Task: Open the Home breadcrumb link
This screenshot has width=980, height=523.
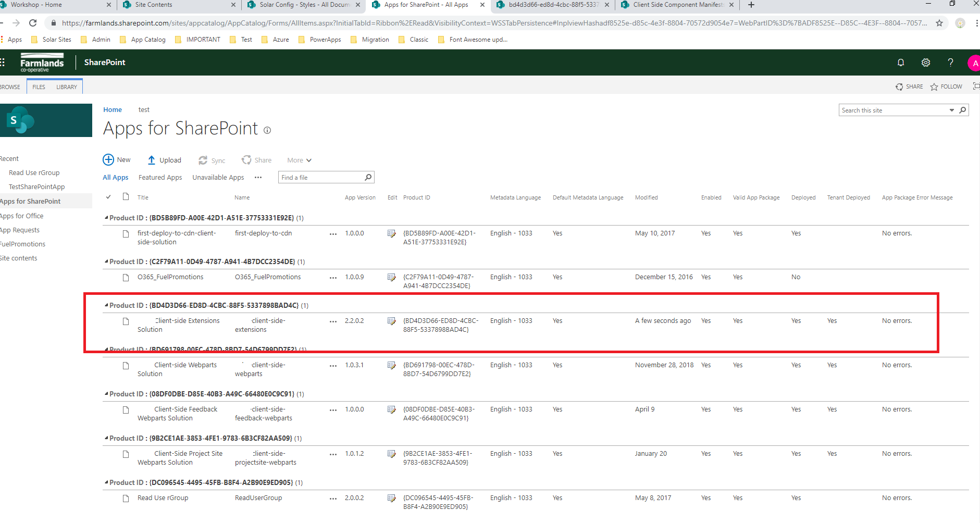Action: click(113, 109)
